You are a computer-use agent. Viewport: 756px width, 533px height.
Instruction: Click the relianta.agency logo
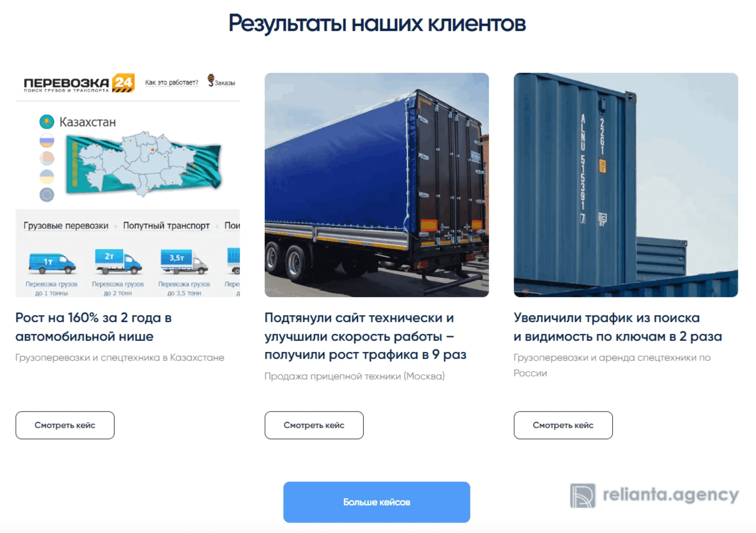(654, 495)
